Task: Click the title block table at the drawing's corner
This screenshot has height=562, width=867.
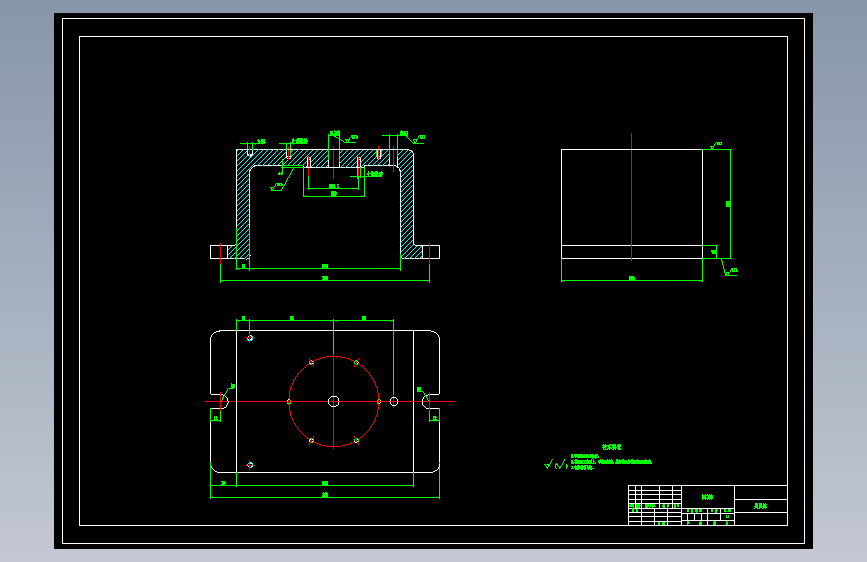Action: [708, 505]
